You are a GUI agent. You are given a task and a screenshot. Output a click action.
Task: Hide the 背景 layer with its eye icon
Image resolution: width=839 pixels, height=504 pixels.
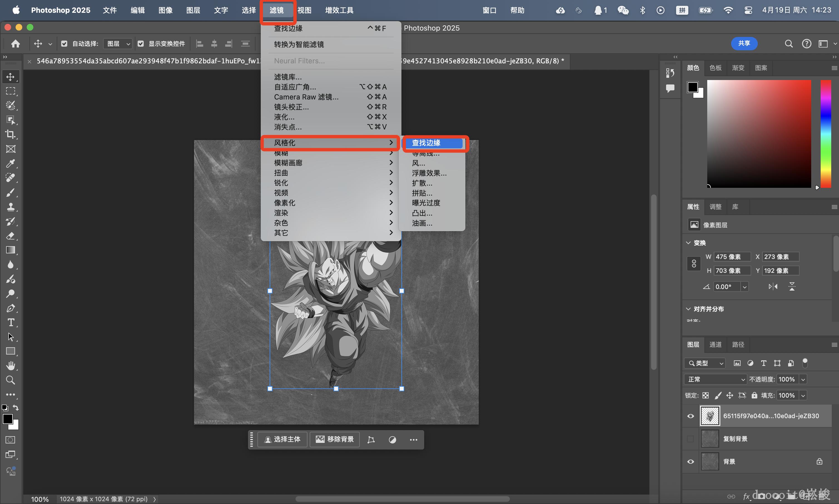pyautogui.click(x=691, y=461)
